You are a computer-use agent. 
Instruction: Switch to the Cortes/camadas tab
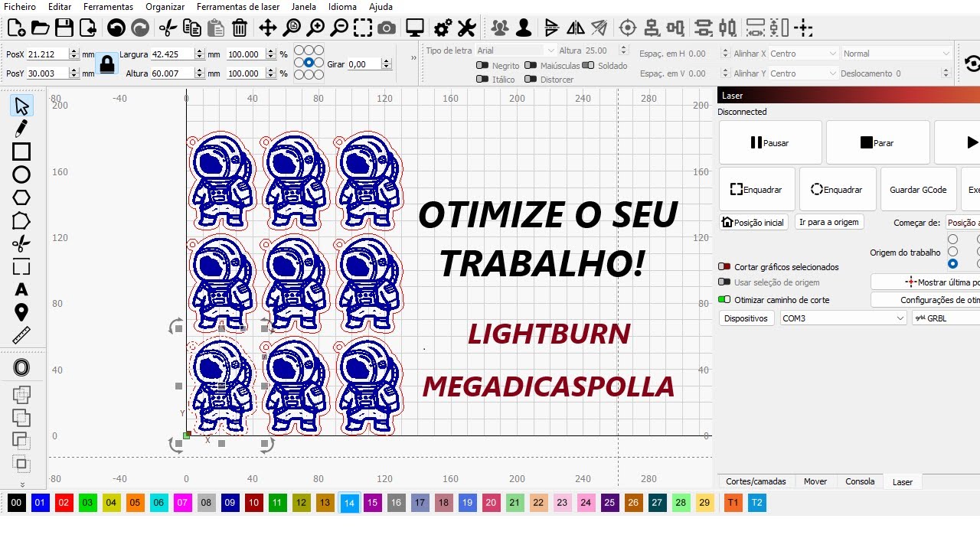coord(756,481)
